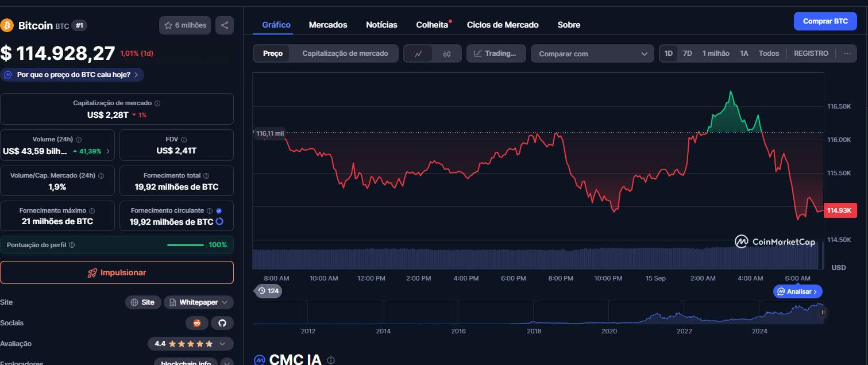The image size is (868, 365).
Task: Click info icon beside Fornecimento circulante
Action: tap(210, 211)
